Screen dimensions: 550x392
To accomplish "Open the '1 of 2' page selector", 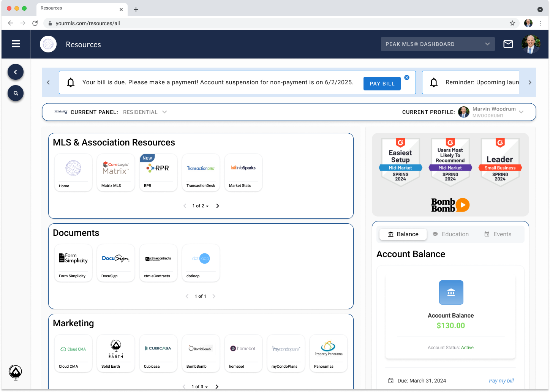I will coord(200,206).
